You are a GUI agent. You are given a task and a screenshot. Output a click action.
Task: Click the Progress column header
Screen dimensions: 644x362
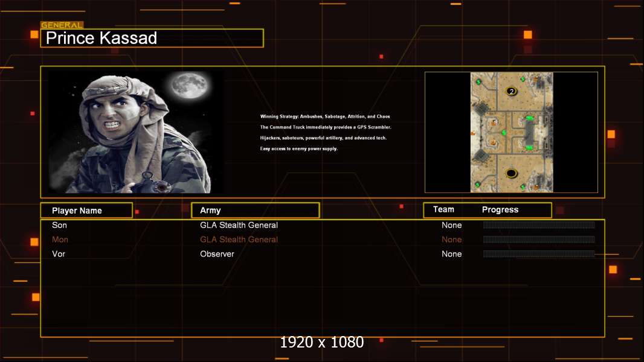(500, 209)
